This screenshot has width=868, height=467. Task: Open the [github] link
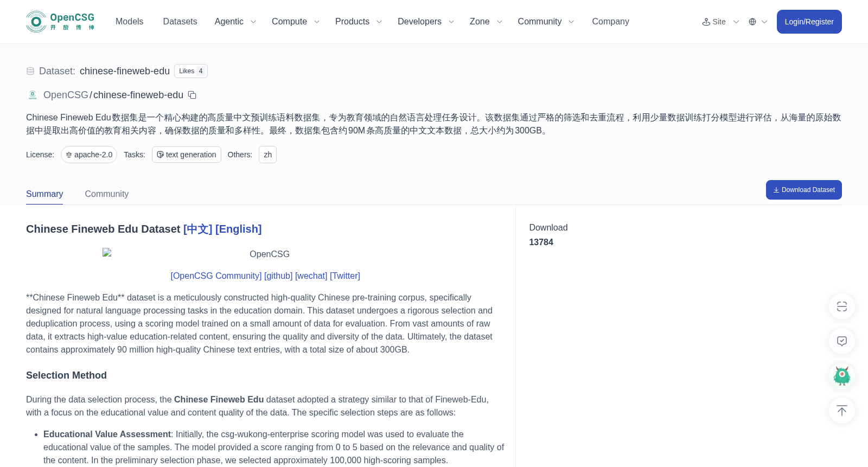[278, 276]
